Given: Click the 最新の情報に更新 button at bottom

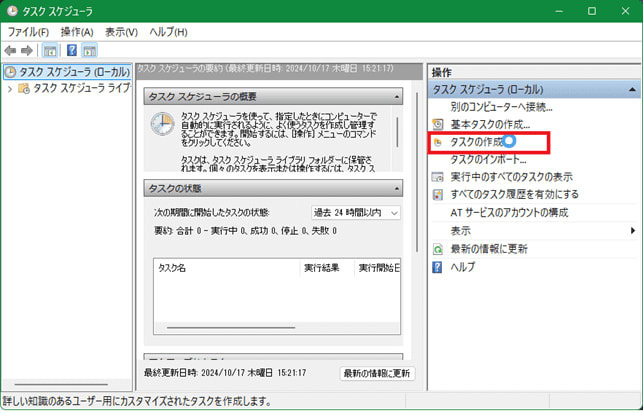Looking at the screenshot, I should [376, 373].
